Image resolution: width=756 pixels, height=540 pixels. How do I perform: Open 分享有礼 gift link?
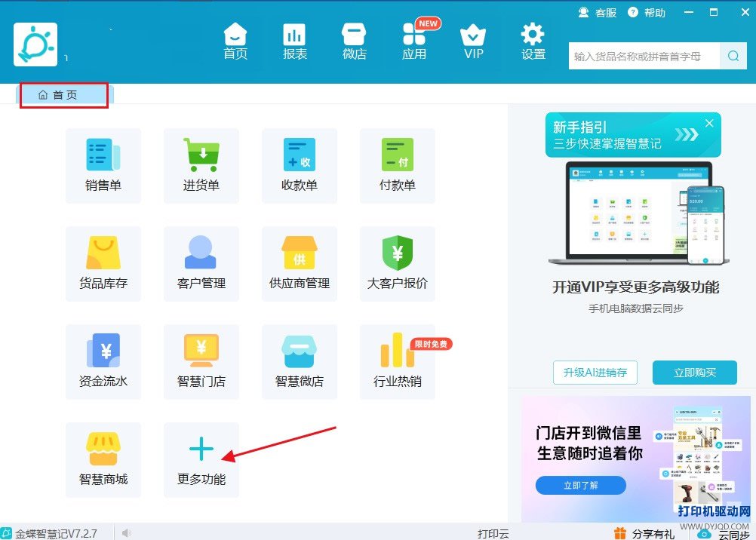644,534
